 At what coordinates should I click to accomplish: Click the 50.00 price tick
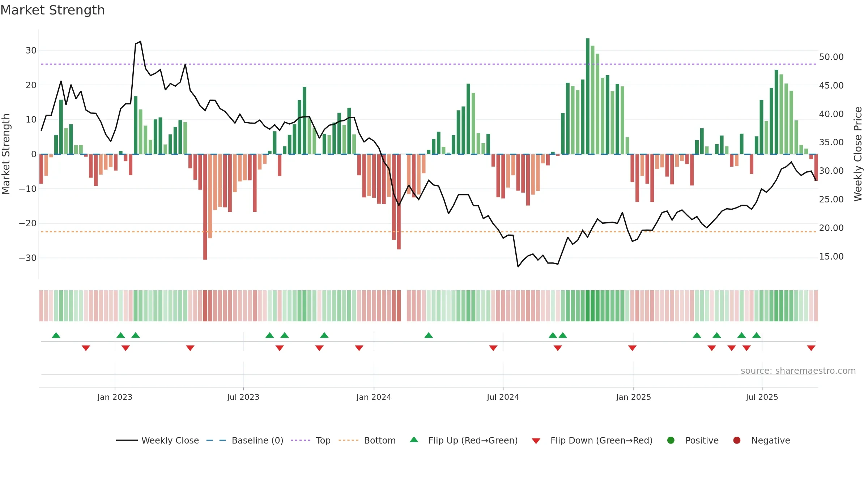click(831, 57)
